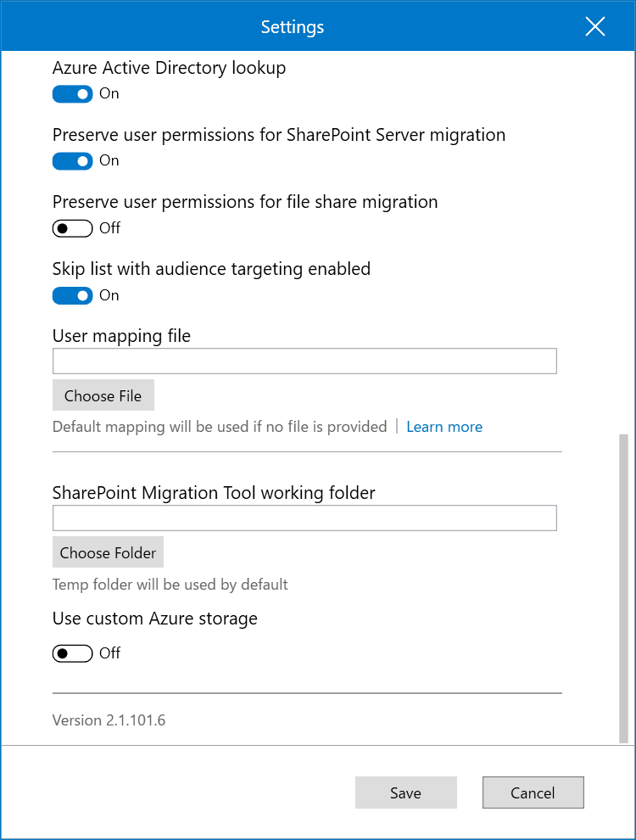Turn off skip list with audience targeting
This screenshot has height=840, width=636.
coord(72,295)
